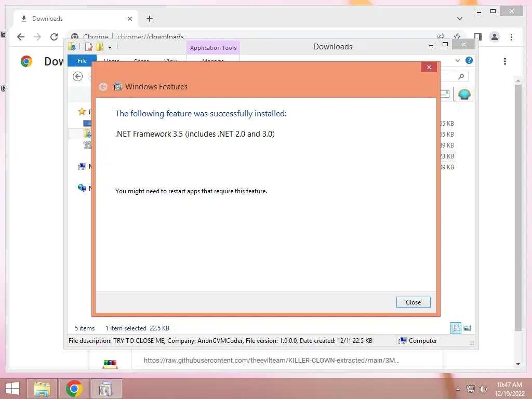Bookmark this page with the star icon
This screenshot has width=532, height=399.
click(457, 37)
